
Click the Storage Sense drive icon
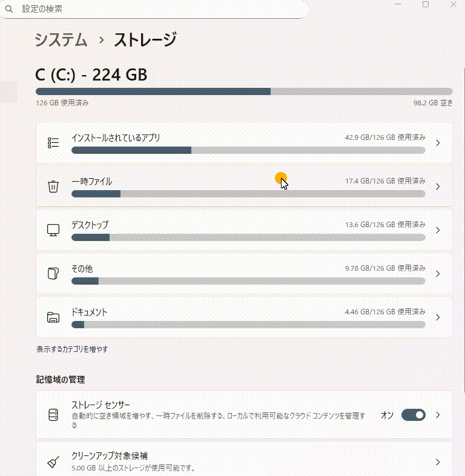pos(53,415)
